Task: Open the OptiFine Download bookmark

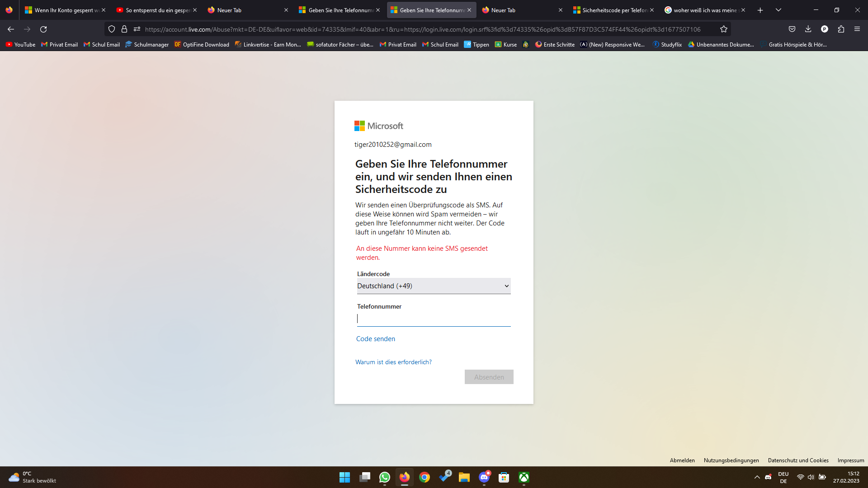Action: pos(202,44)
